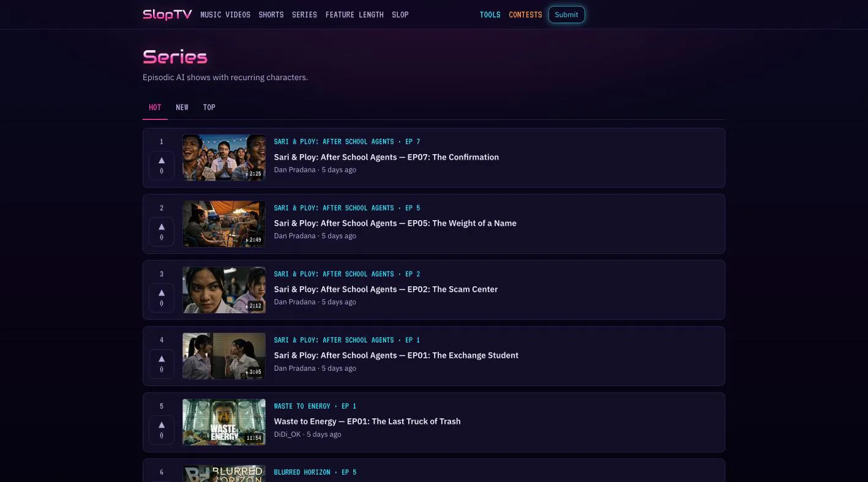Open Slop section in navbar

(400, 15)
